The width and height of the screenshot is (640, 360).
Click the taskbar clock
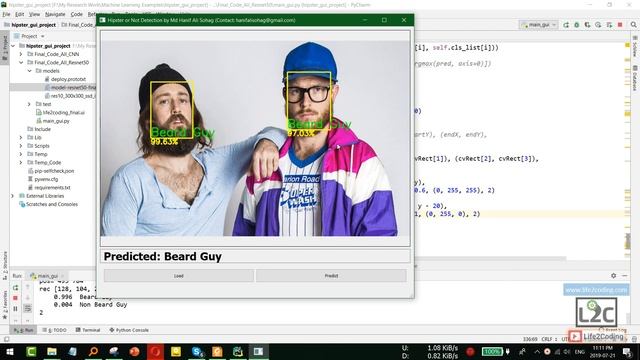coord(602,351)
